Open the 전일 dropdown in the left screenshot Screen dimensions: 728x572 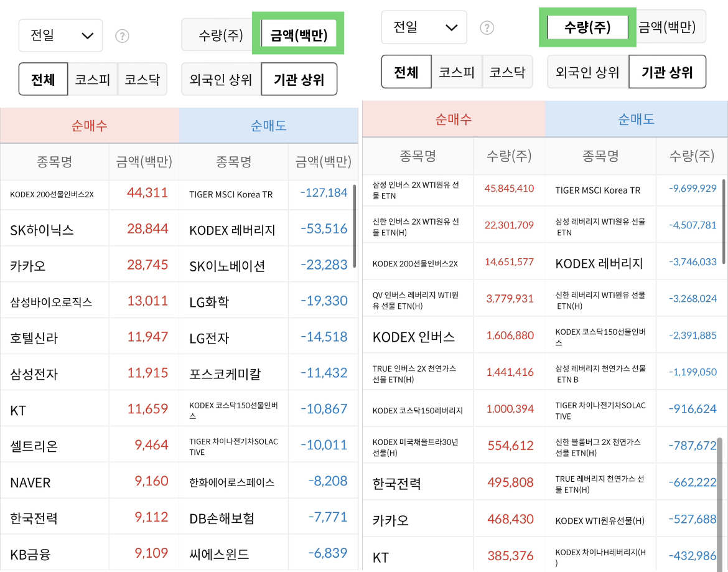pos(60,35)
